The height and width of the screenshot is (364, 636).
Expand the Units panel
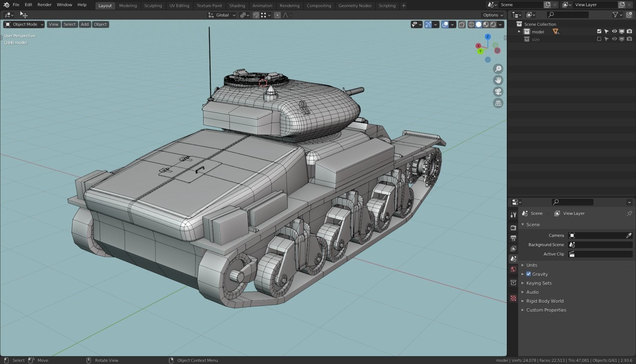pos(532,265)
